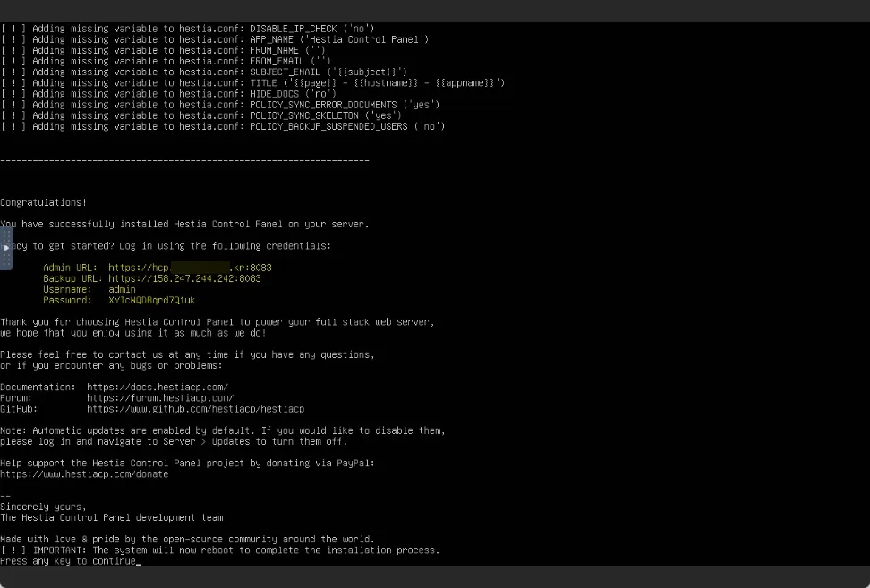Click the "Username:" label
This screenshot has width=870, height=588.
coord(68,289)
